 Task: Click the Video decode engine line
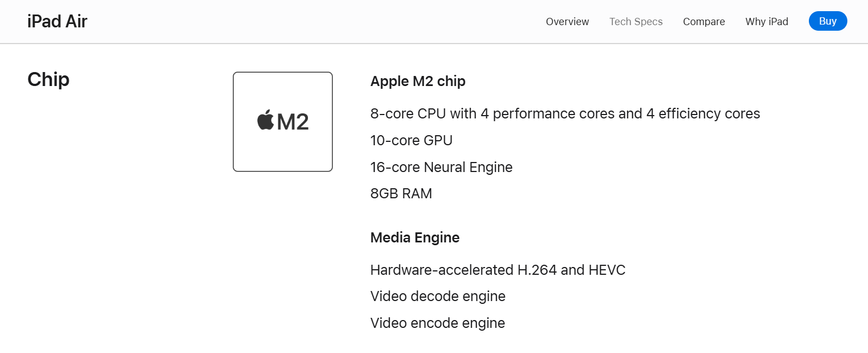438,297
